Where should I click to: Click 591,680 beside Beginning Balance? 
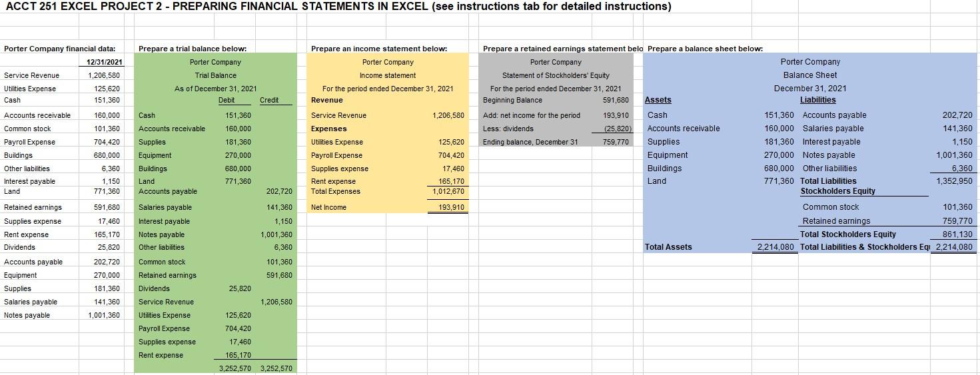coord(615,100)
